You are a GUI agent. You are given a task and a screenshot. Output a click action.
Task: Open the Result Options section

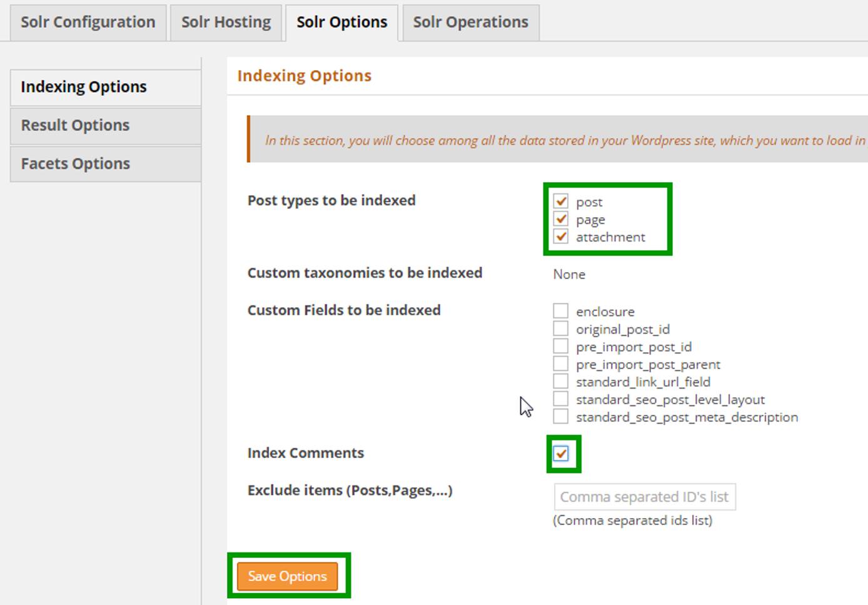[x=75, y=125]
